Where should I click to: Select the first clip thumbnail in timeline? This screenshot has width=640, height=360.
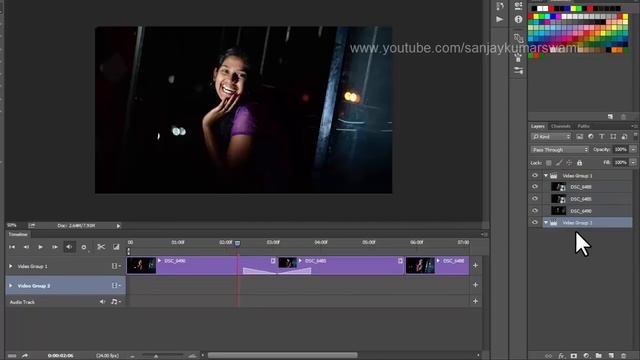point(141,265)
